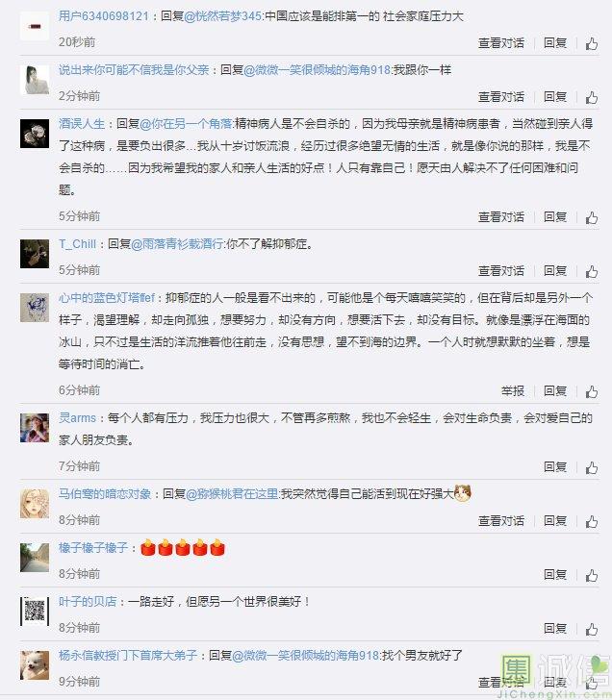The image size is (612, 700).
Task: Reply to 叶子的贝店's comment
Action: point(555,629)
